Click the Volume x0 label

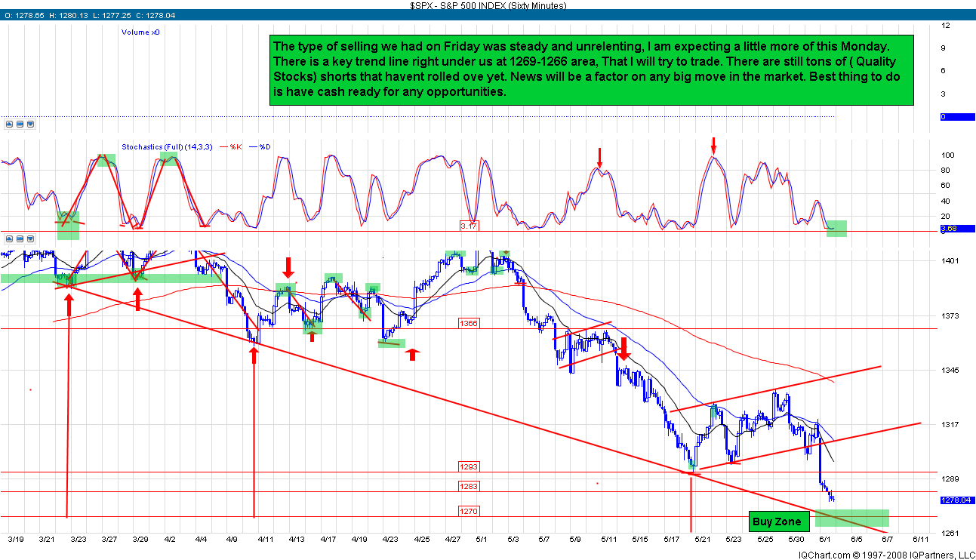pyautogui.click(x=140, y=32)
